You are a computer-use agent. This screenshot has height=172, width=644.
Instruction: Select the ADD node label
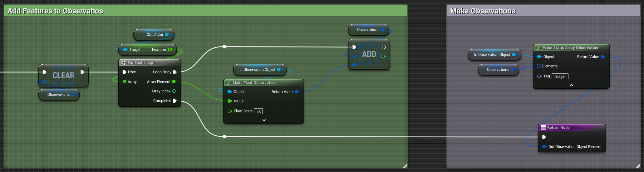point(369,54)
